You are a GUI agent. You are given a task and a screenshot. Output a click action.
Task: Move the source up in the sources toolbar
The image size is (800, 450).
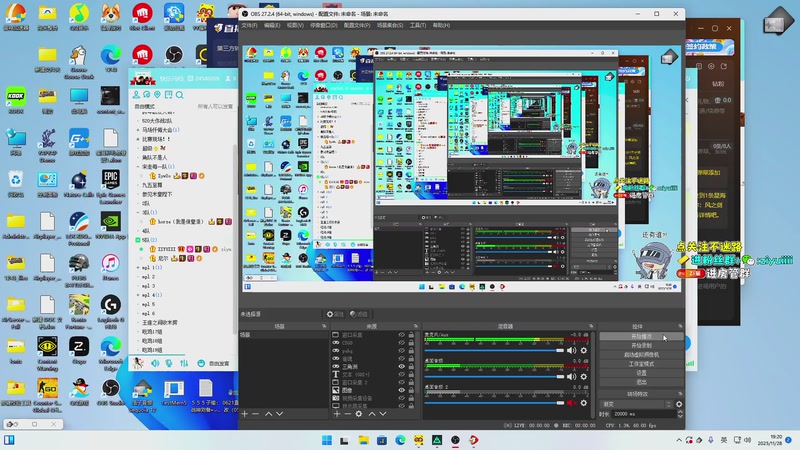pyautogui.click(x=371, y=414)
